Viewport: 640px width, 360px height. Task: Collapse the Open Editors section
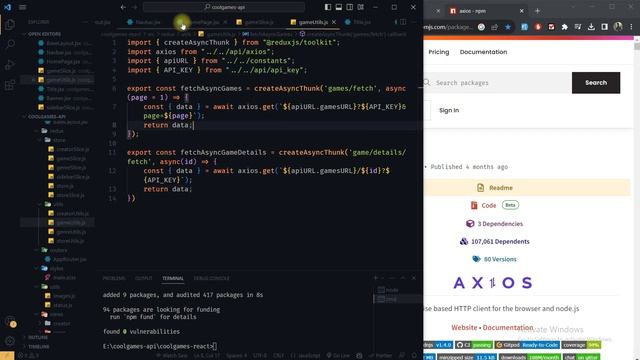pyautogui.click(x=44, y=34)
